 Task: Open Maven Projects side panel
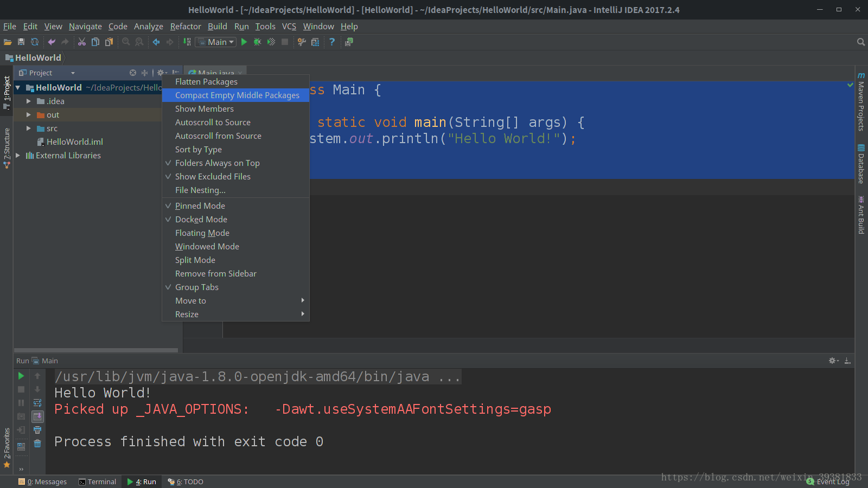click(x=861, y=101)
